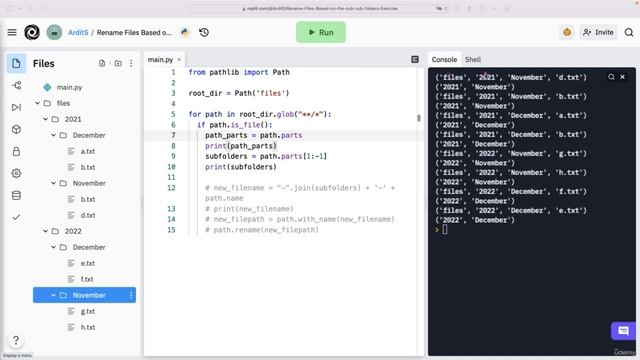Run the program with Run button
640x360 pixels.
[x=321, y=32]
